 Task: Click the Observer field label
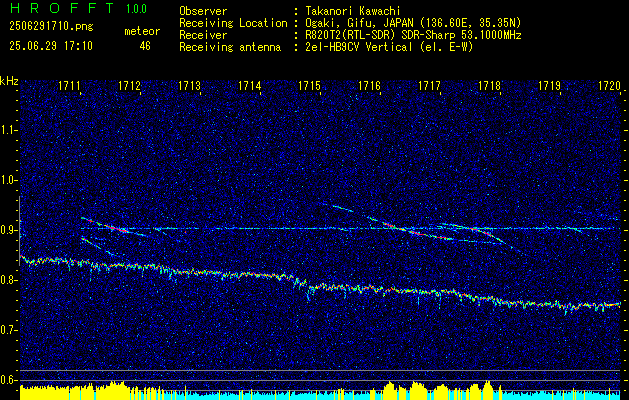[203, 11]
